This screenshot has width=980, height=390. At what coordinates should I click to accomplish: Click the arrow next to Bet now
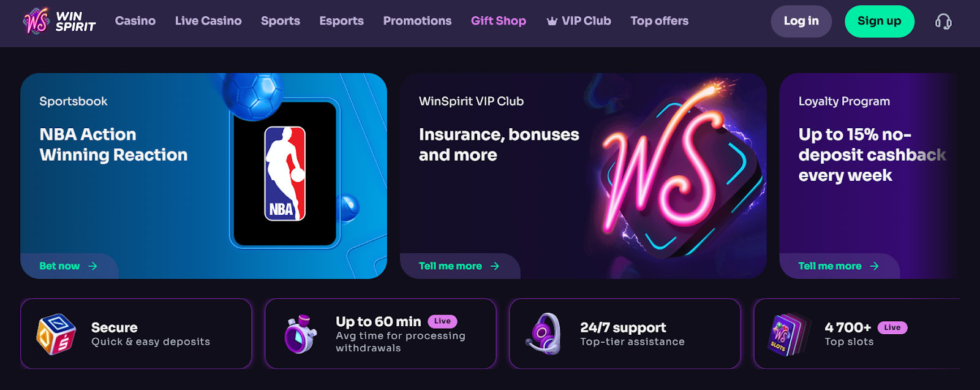click(x=92, y=266)
